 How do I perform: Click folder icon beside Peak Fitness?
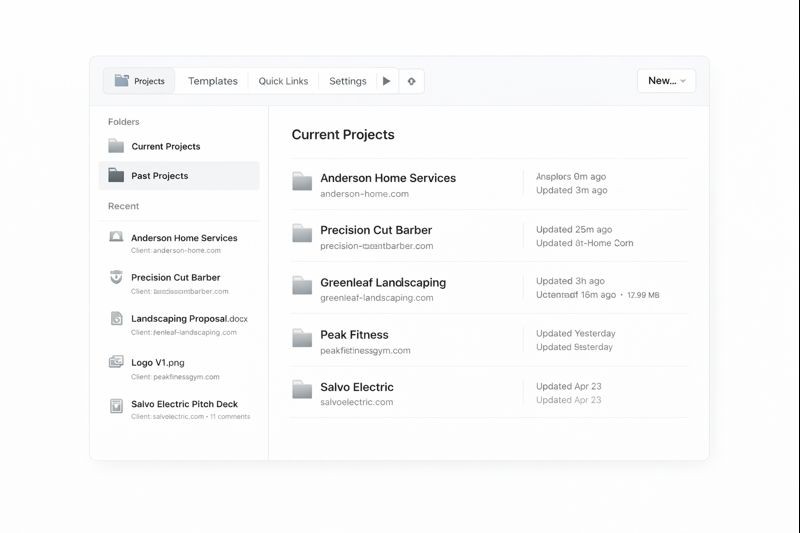click(302, 338)
